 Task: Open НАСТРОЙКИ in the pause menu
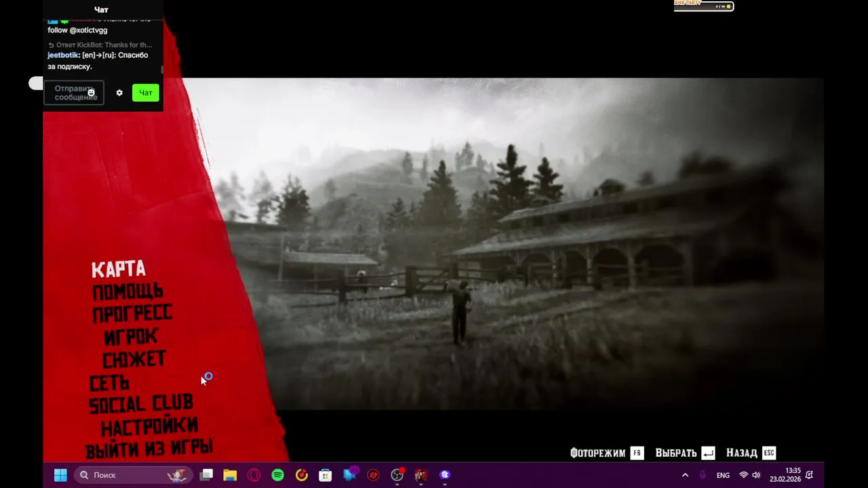tap(149, 427)
